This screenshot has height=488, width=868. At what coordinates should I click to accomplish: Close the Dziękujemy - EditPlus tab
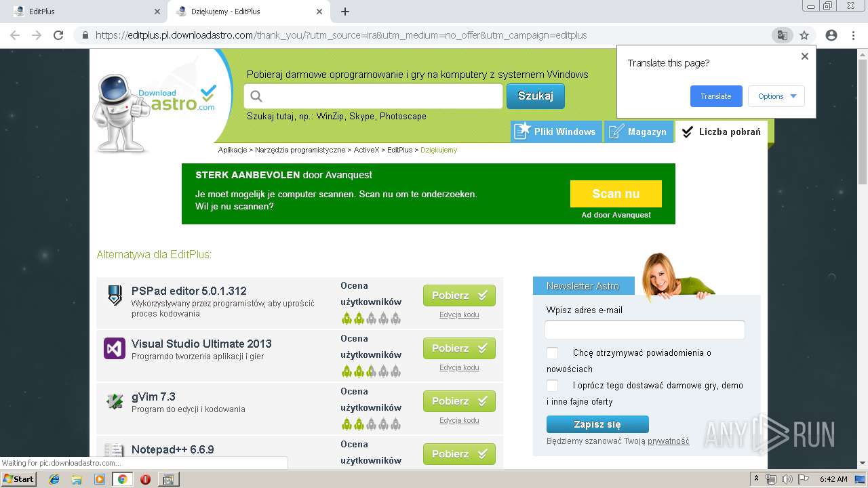click(319, 12)
